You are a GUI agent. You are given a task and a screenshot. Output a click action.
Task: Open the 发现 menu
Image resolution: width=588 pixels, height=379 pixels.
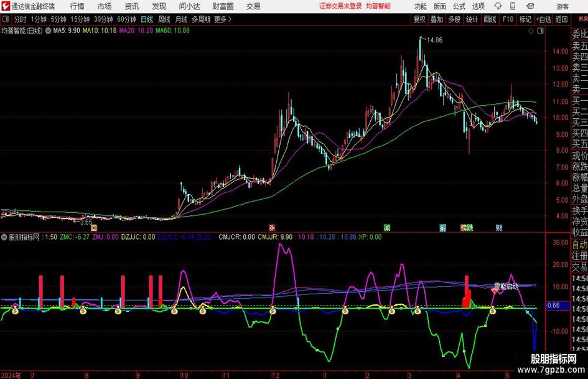coord(159,6)
